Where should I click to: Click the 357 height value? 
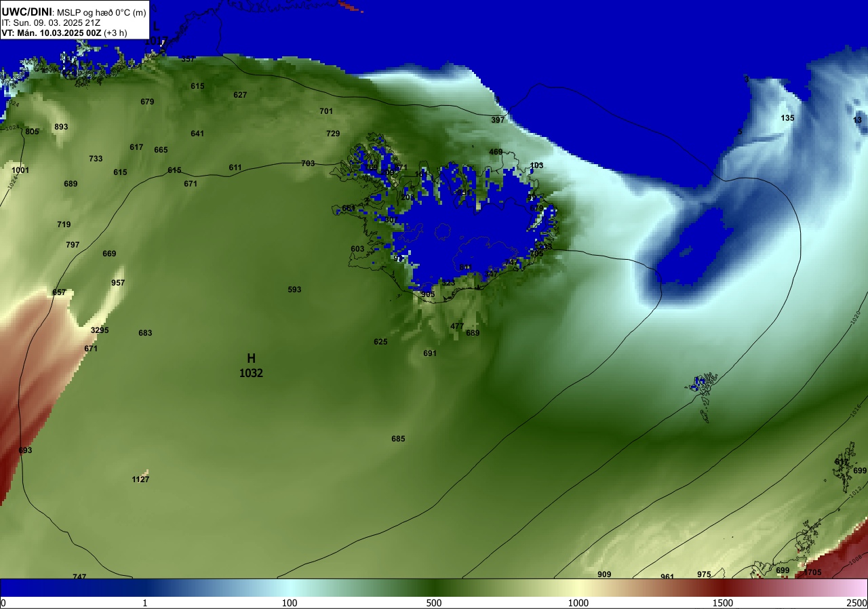click(x=188, y=59)
